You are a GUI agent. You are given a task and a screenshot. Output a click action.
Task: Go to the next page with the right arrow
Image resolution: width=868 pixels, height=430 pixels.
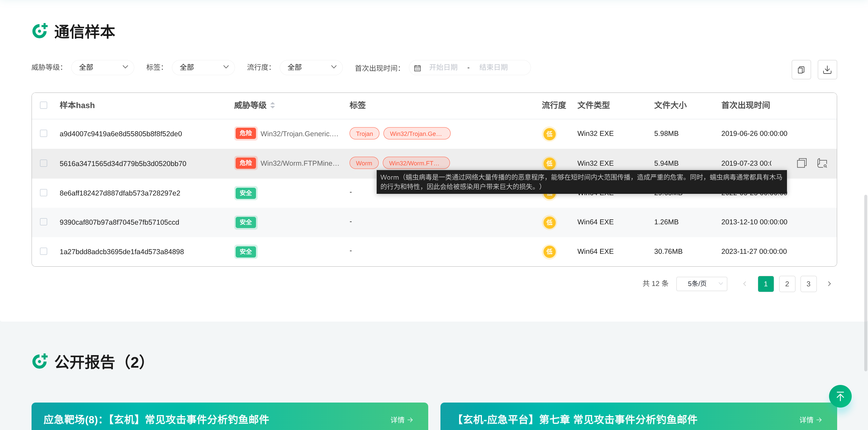[x=829, y=284]
